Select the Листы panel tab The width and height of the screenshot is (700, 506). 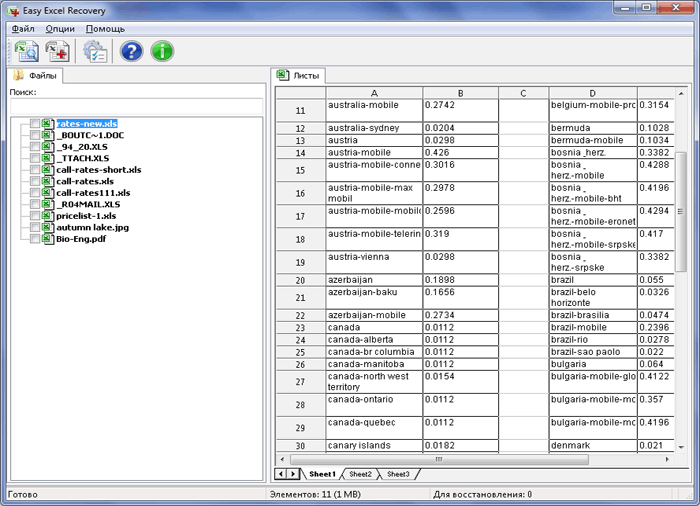coord(298,75)
